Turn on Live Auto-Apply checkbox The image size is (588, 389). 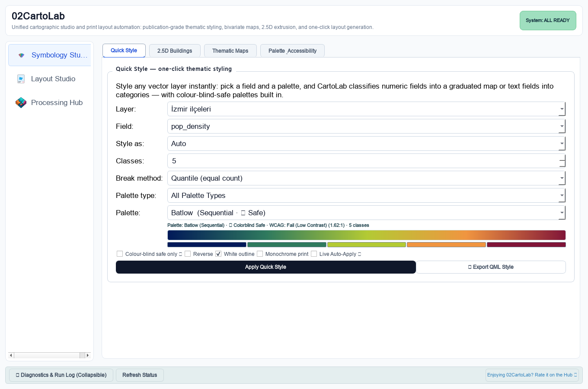click(x=314, y=254)
